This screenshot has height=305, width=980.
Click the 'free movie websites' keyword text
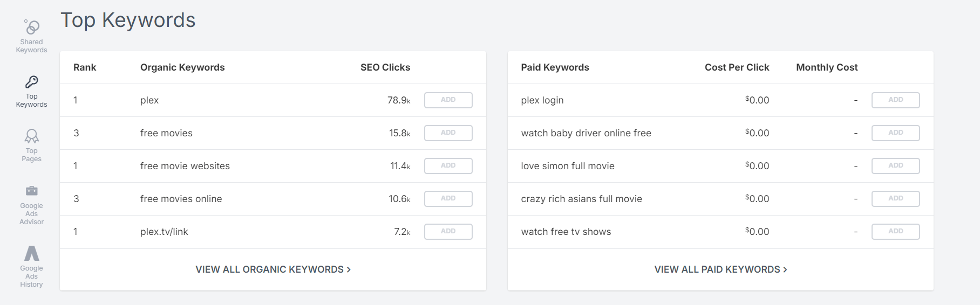[185, 166]
